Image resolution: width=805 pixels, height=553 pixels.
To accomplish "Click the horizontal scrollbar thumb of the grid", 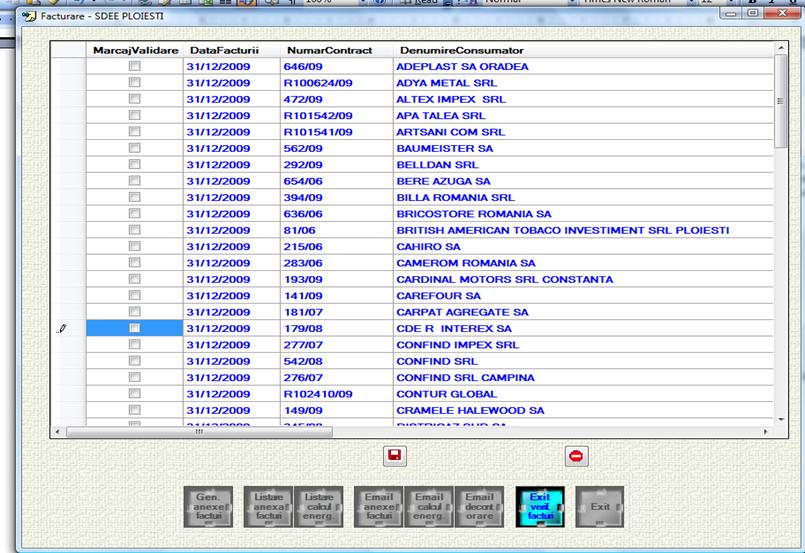I will tap(199, 432).
